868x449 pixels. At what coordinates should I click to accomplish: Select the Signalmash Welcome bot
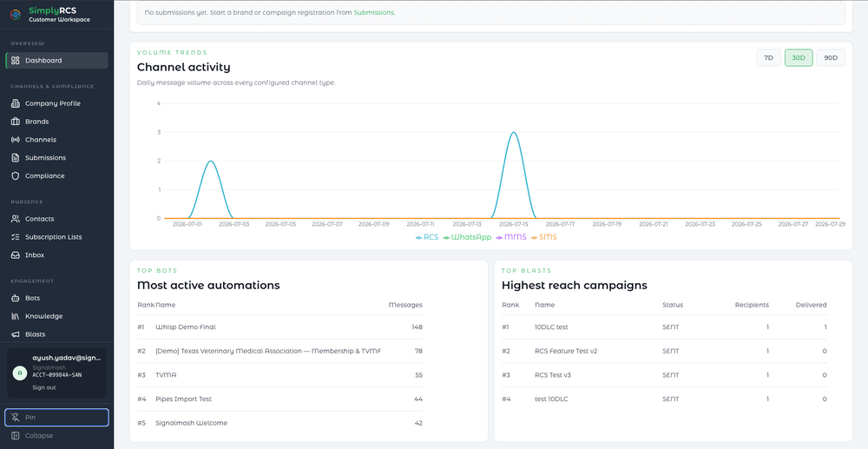coord(279,423)
